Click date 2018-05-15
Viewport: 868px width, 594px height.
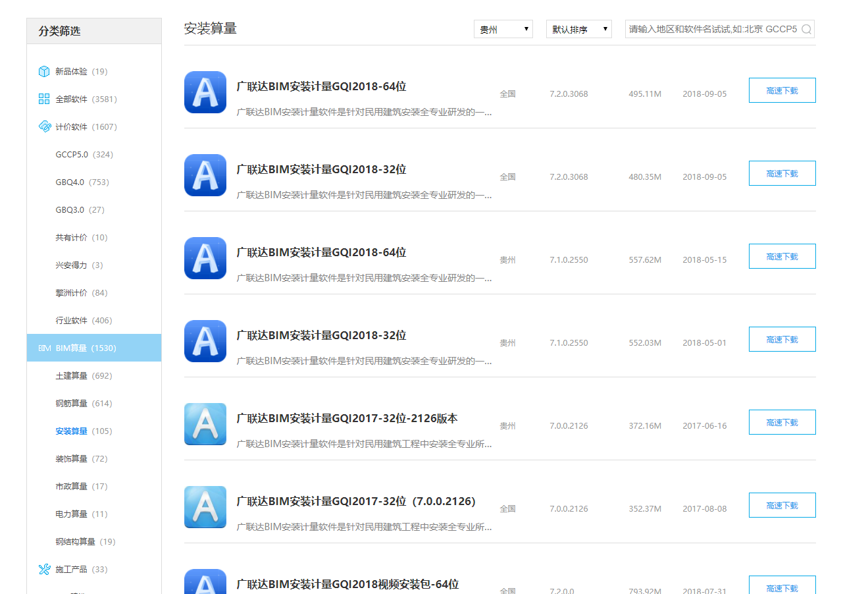705,259
